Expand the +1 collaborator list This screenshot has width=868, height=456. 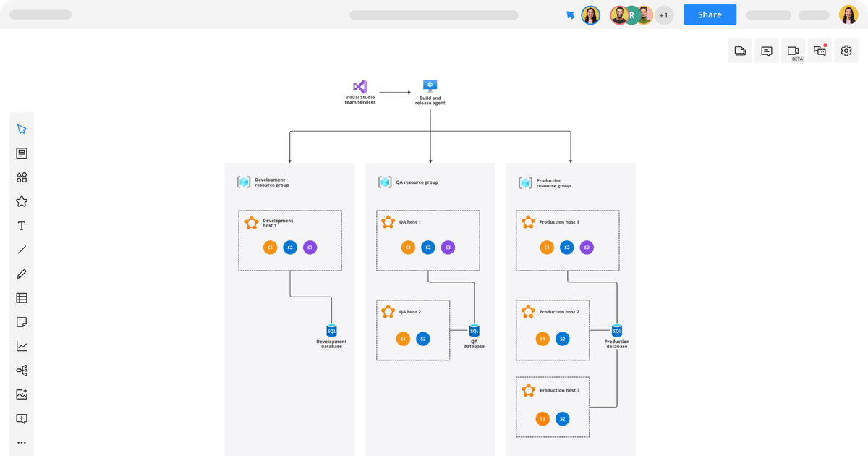coord(663,14)
